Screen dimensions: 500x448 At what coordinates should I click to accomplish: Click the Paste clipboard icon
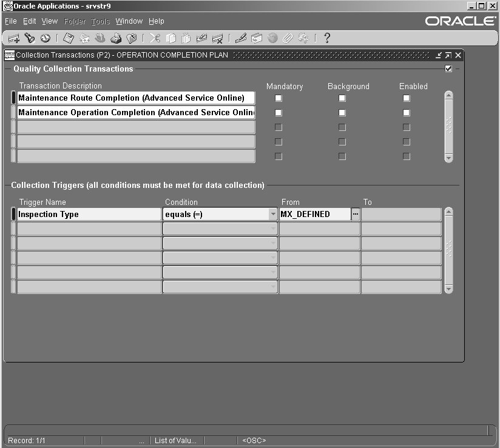click(186, 38)
